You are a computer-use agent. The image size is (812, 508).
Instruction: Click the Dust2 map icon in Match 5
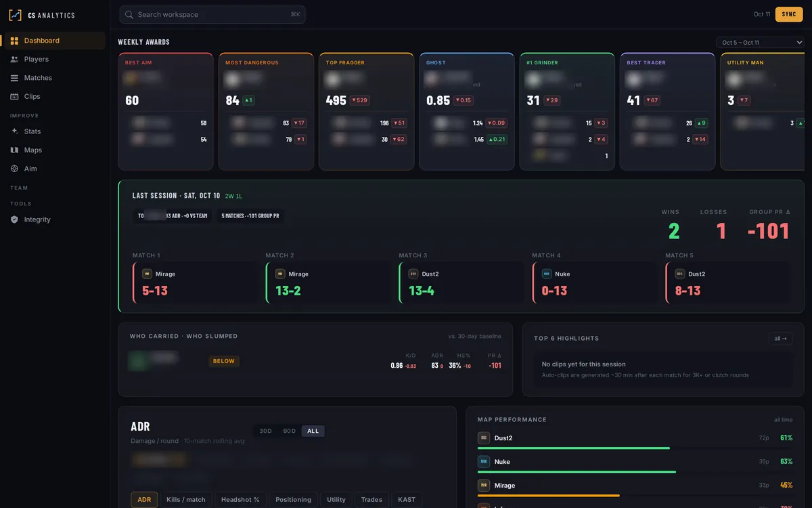[x=680, y=274]
